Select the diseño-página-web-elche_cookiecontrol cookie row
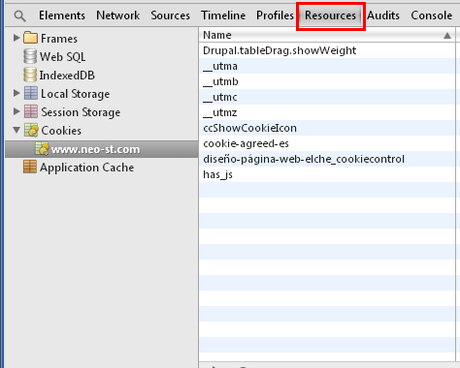This screenshot has width=460, height=368. pyautogui.click(x=327, y=159)
